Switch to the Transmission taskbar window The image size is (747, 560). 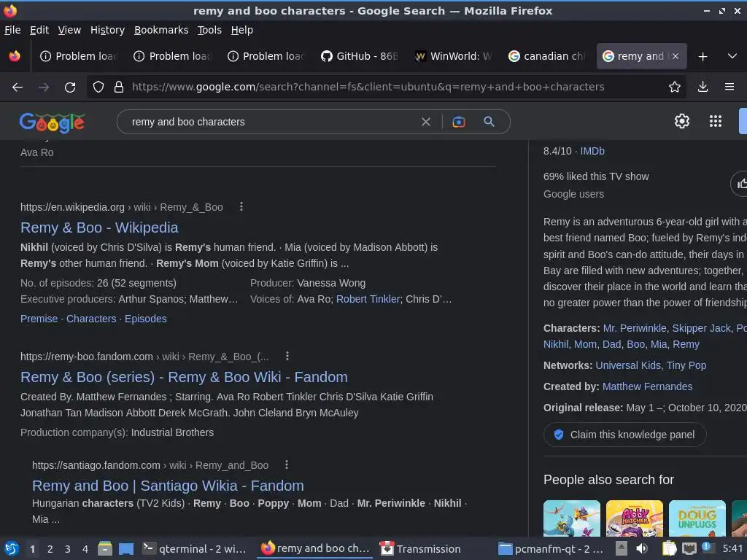421,548
